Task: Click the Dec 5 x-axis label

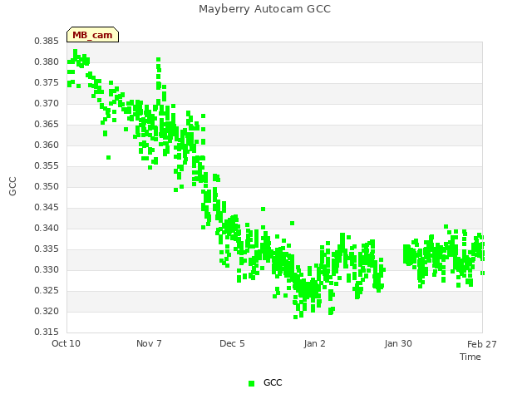Action: coord(232,343)
